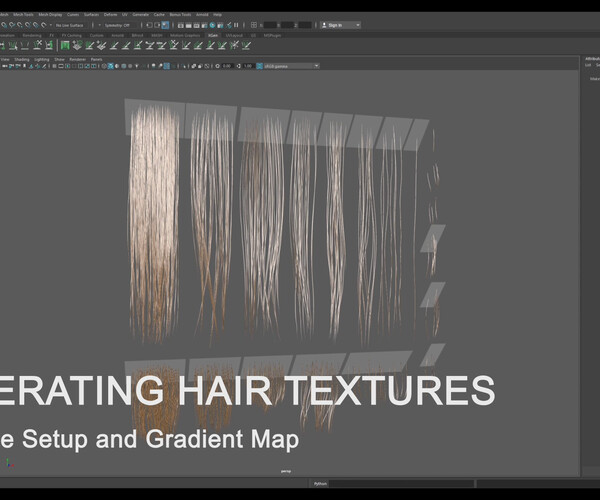Switch to the Motion Graphics shelf tab
Viewport: 600px width, 500px height.
[x=185, y=35]
